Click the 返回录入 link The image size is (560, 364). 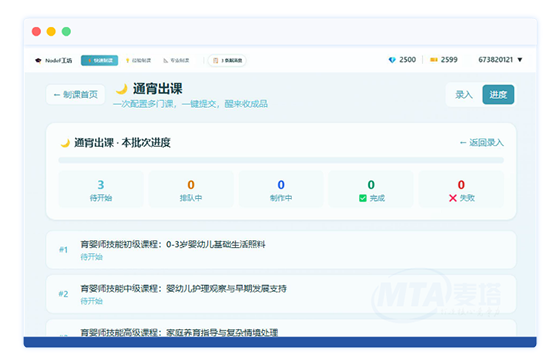point(482,143)
